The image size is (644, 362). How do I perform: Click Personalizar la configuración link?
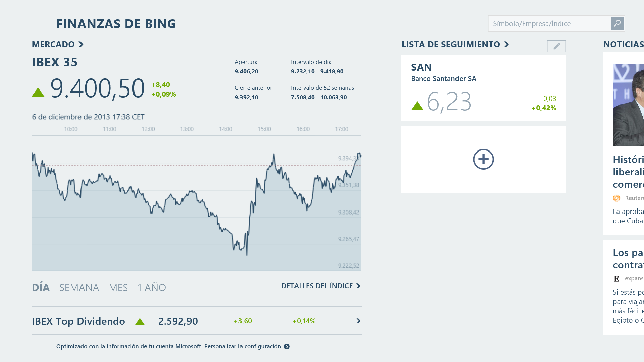(x=243, y=346)
